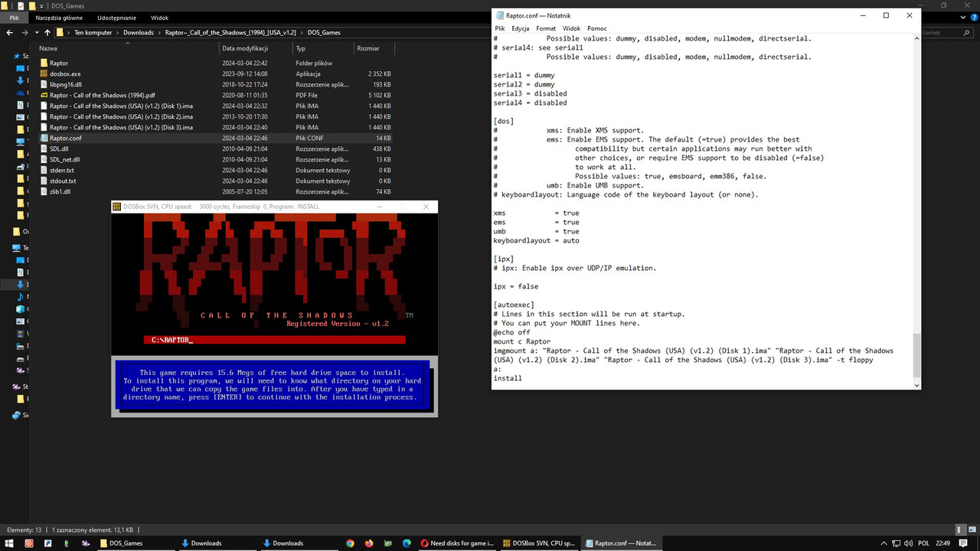Screen dimensions: 980x551
Task: Expand the chevron after Ten komputer breadcrumb
Action: (117, 33)
